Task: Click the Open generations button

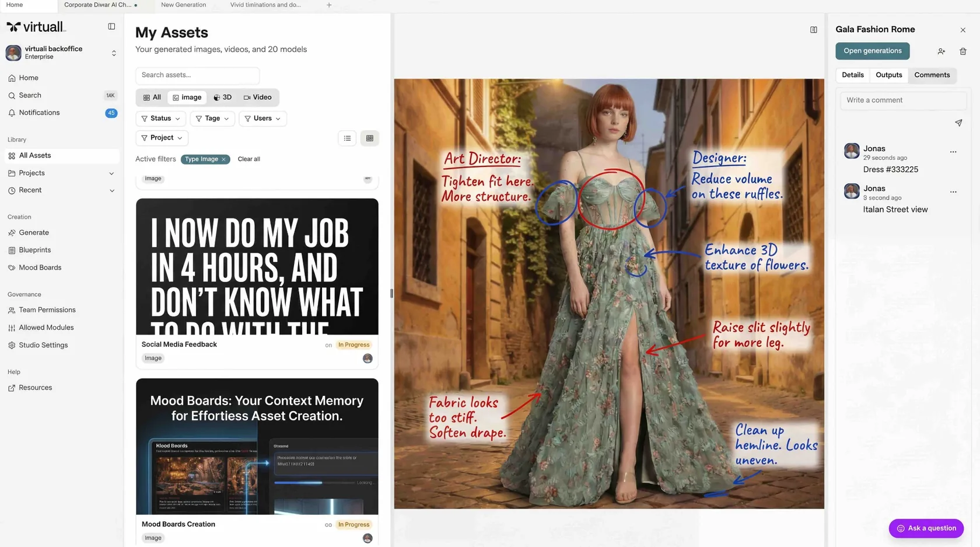Action: [872, 51]
